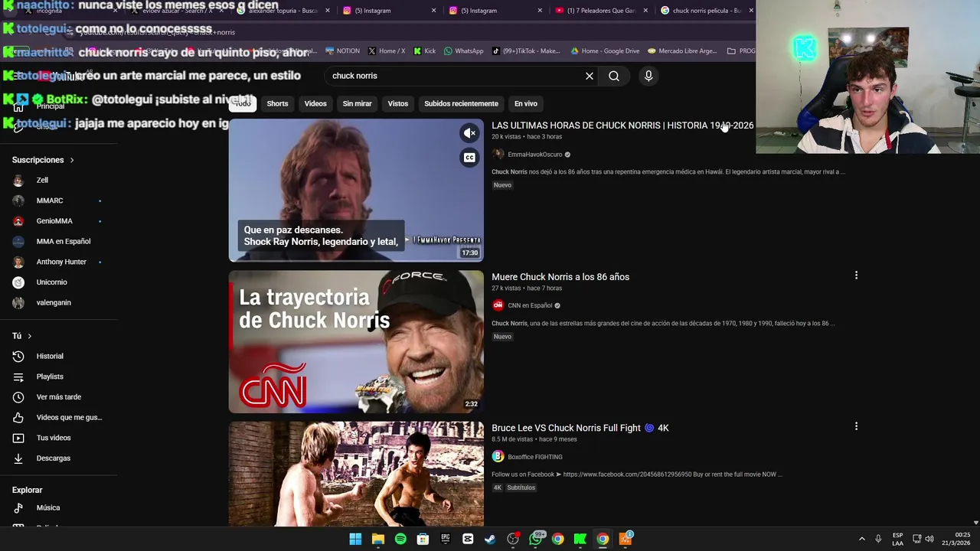Open the Tus videos icon
Viewport: 980px width, 551px height.
coord(18,438)
